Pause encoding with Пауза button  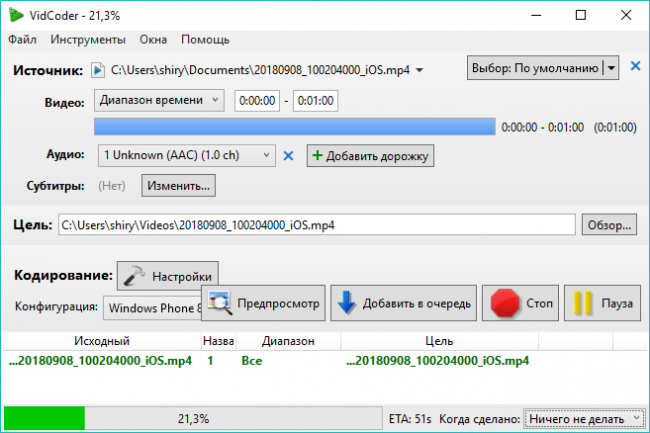pos(602,303)
